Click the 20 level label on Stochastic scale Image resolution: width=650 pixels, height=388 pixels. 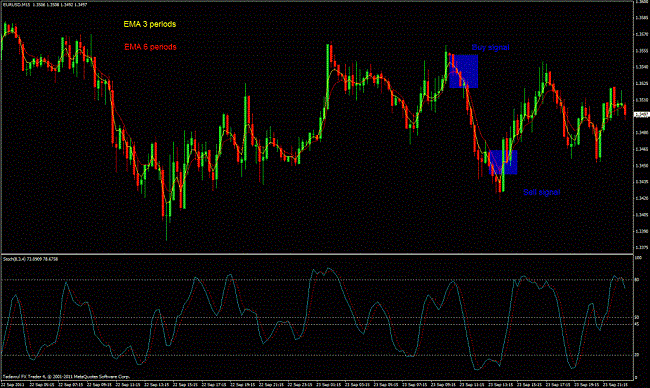636,355
